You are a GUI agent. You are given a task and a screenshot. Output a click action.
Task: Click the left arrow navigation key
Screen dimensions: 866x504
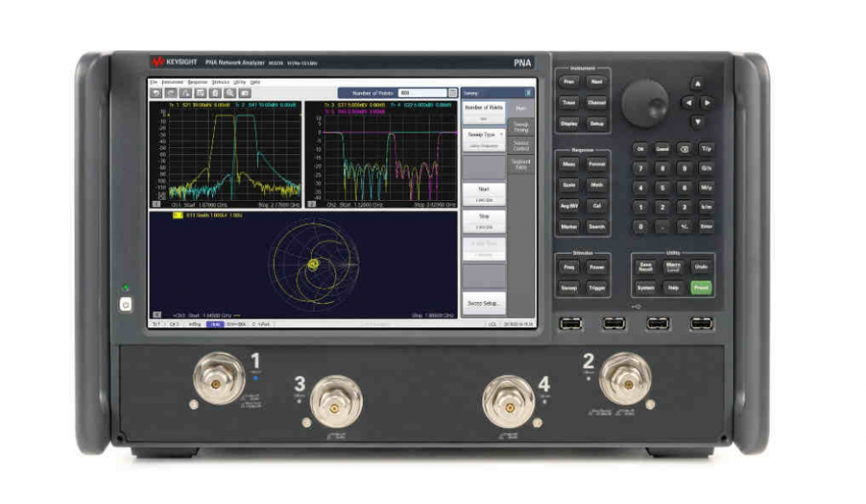(688, 103)
